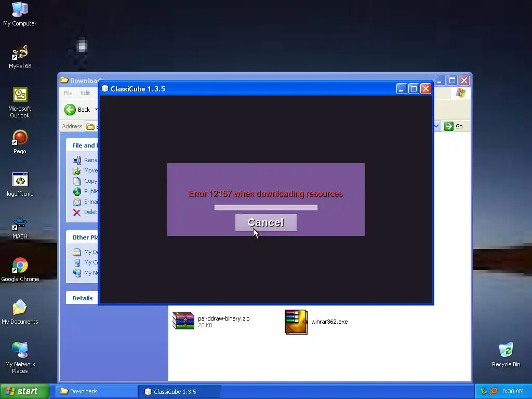Open the File menu in Downloads window
The image size is (532, 399).
tap(68, 93)
